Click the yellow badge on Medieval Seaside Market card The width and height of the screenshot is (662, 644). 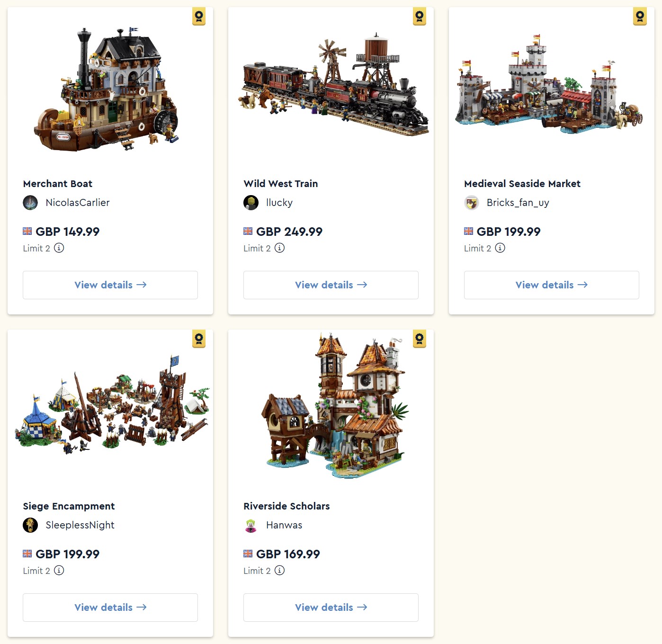(x=640, y=17)
